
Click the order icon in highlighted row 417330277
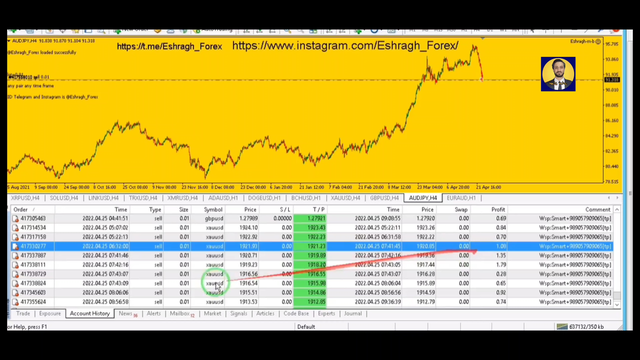click(15, 247)
